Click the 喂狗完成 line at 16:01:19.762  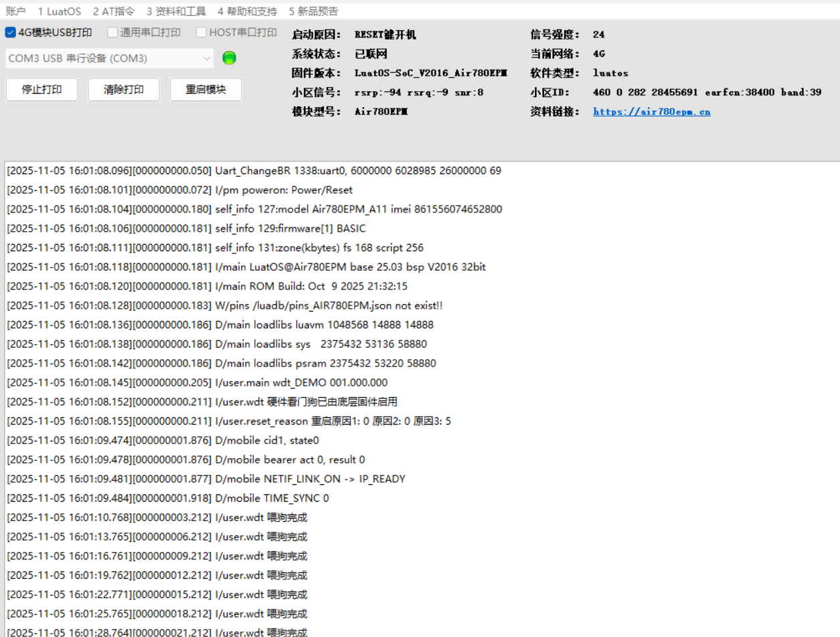point(157,575)
